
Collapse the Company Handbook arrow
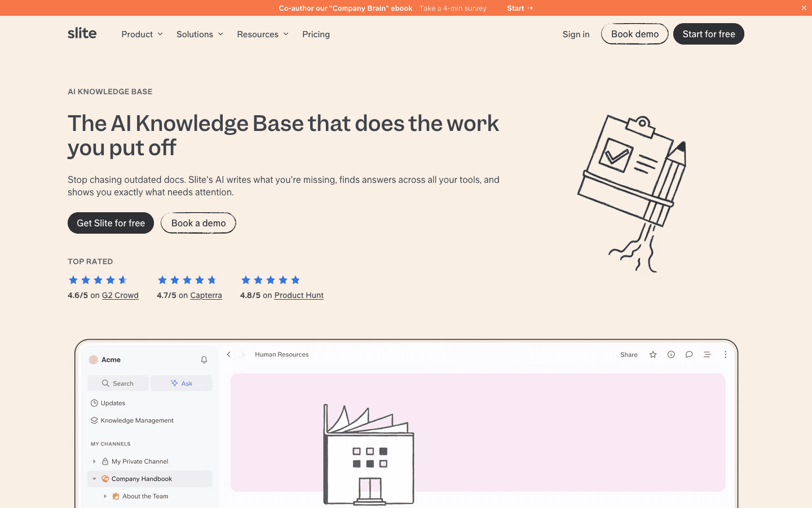point(94,479)
